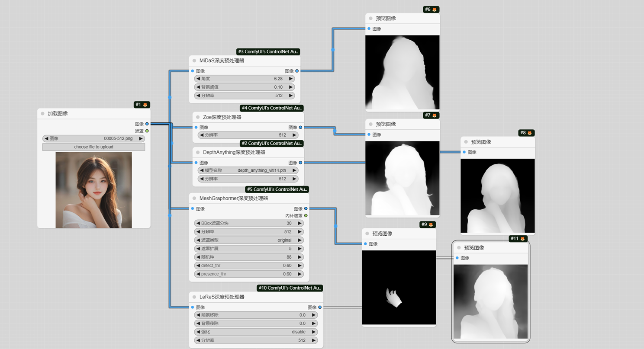Collapse the Zoe深度预处理器 node
Screen dimensions: 644x349
199,117
